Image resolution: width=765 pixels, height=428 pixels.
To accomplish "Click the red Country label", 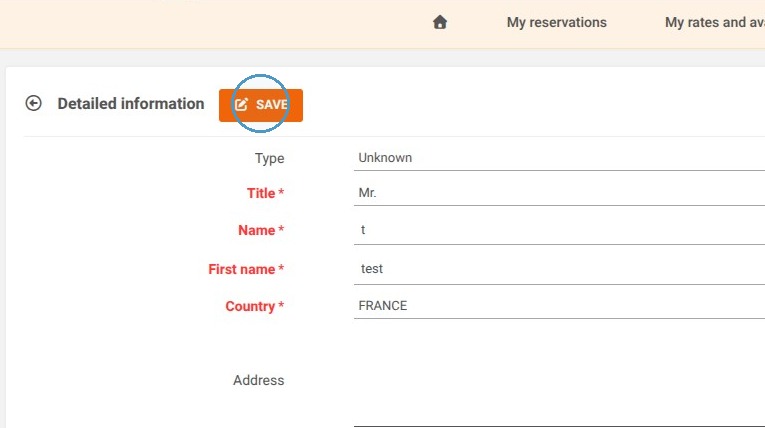I will click(x=254, y=306).
